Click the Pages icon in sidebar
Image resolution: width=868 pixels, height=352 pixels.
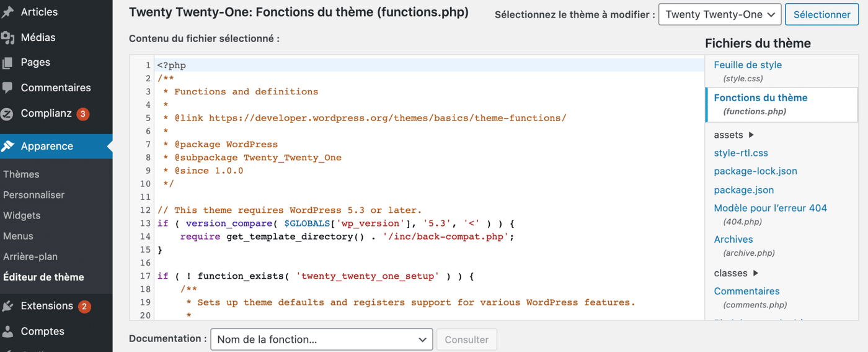click(7, 63)
